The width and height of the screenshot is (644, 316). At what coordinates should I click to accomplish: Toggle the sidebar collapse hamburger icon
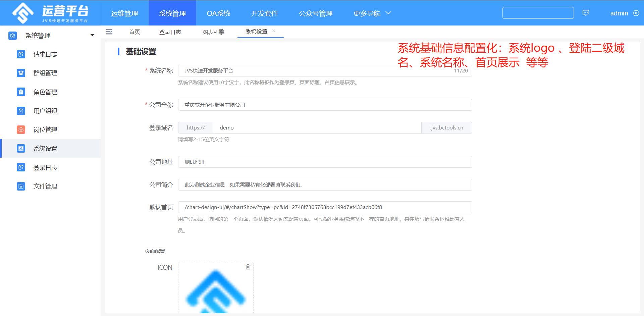pos(109,32)
